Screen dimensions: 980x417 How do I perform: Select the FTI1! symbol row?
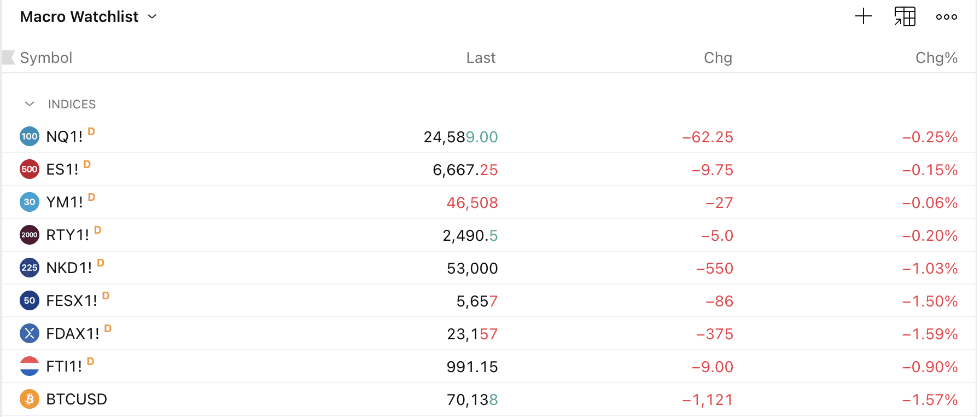pyautogui.click(x=64, y=367)
